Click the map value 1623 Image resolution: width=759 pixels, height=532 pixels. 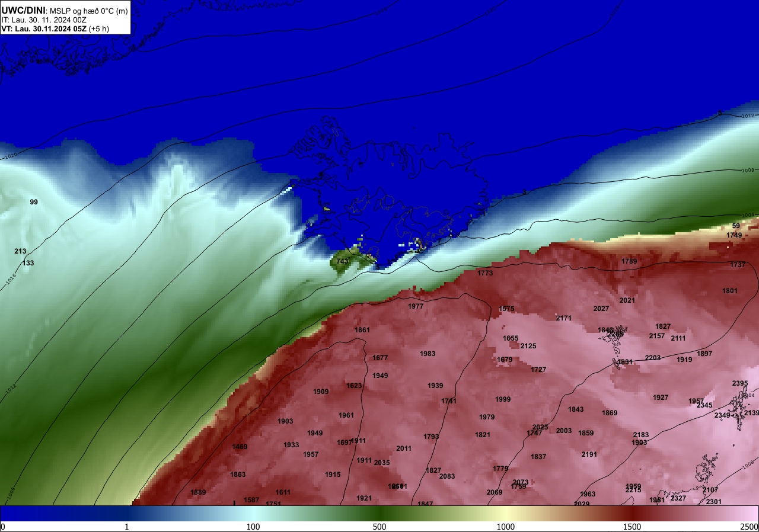click(354, 386)
